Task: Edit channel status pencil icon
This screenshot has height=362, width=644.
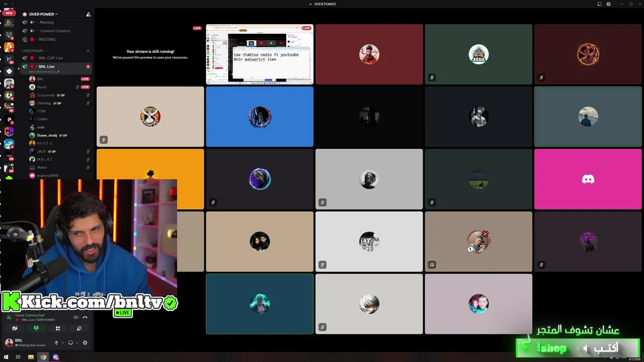Action: point(58,72)
